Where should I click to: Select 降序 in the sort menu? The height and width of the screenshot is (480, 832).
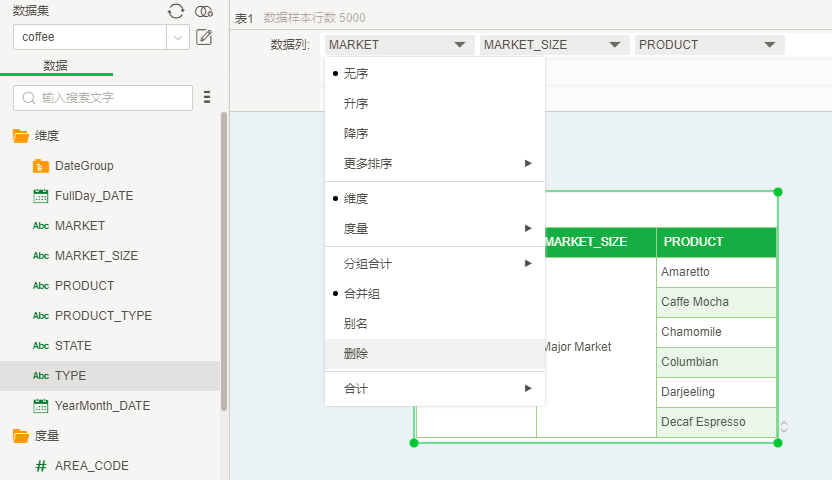point(356,134)
